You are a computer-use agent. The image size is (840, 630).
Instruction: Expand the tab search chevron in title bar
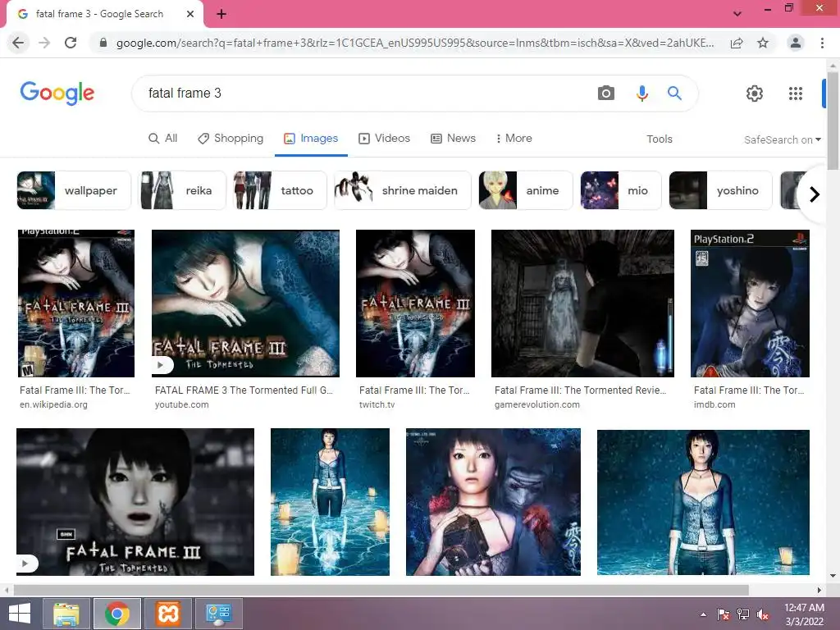point(737,14)
